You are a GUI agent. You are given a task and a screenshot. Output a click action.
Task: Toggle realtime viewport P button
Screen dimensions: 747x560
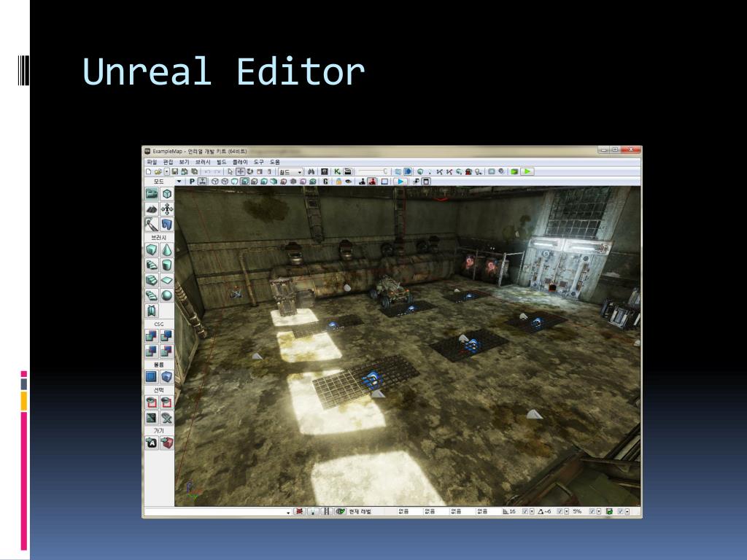(x=192, y=182)
